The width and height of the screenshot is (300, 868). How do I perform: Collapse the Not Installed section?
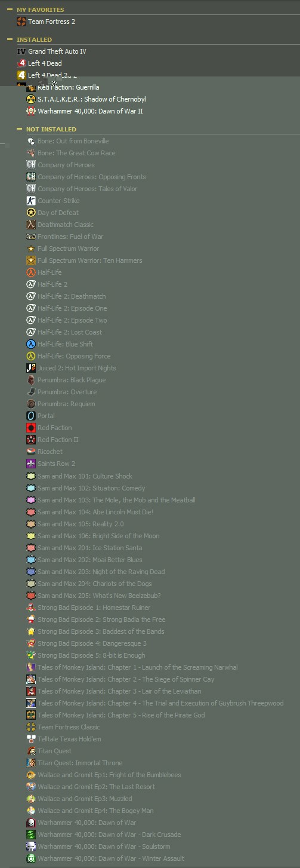tap(19, 129)
